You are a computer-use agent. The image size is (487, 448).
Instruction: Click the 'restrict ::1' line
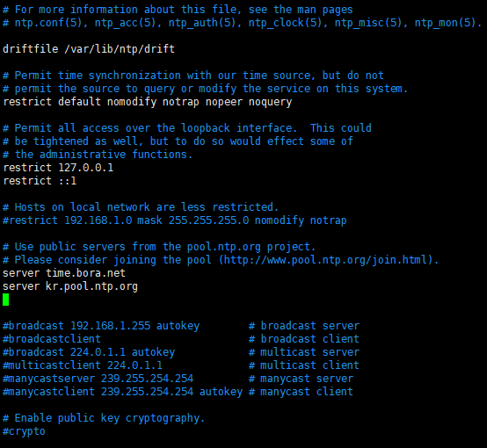[40, 181]
